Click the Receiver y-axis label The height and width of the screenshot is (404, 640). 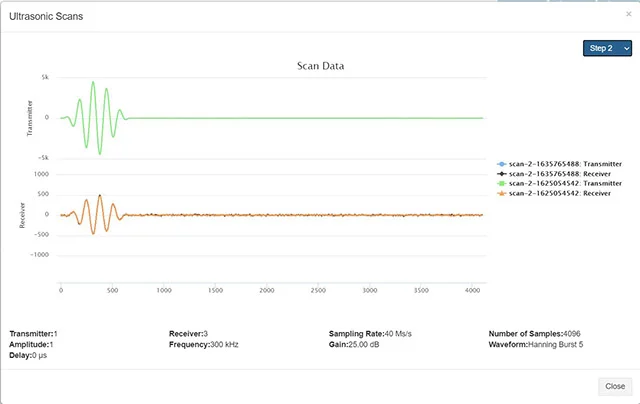pos(22,214)
